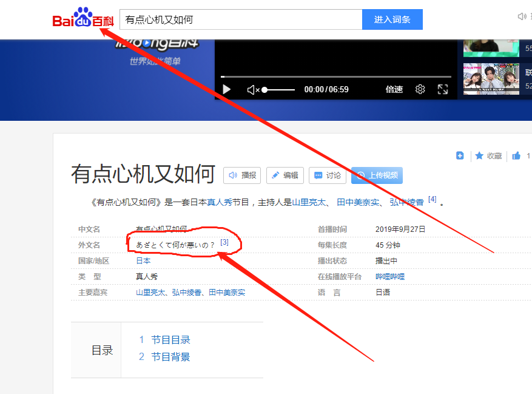Open the video player settings gear
532x394 pixels.
(420, 89)
